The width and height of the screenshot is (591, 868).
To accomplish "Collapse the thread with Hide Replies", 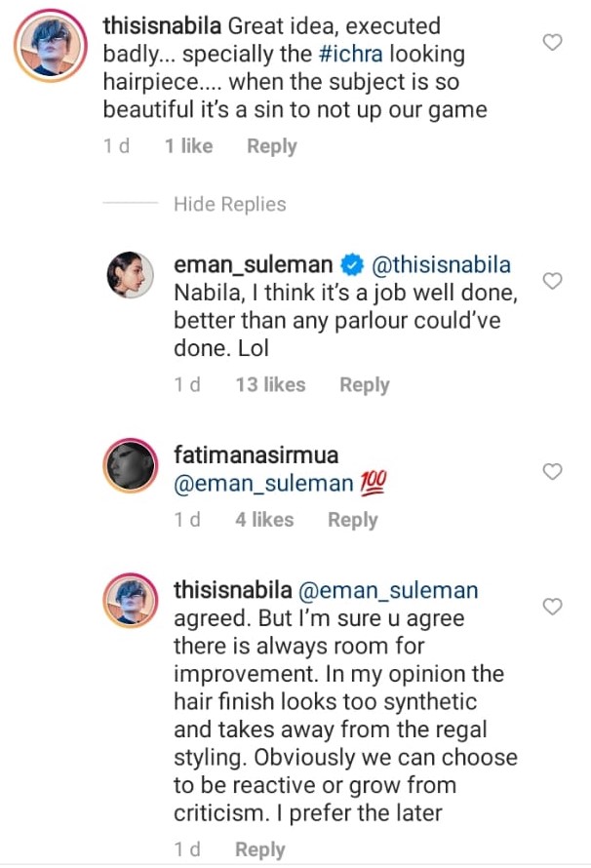I will pos(229,205).
